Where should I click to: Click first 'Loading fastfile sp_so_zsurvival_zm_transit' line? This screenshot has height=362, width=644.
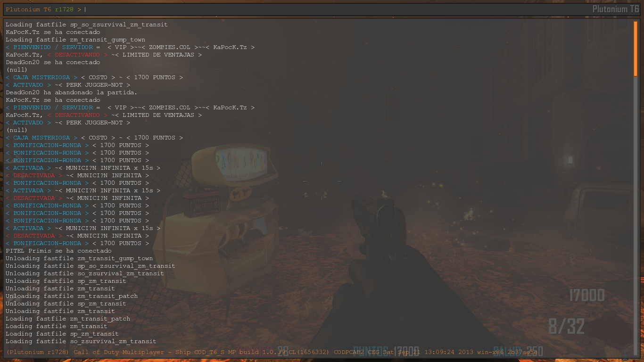86,25
